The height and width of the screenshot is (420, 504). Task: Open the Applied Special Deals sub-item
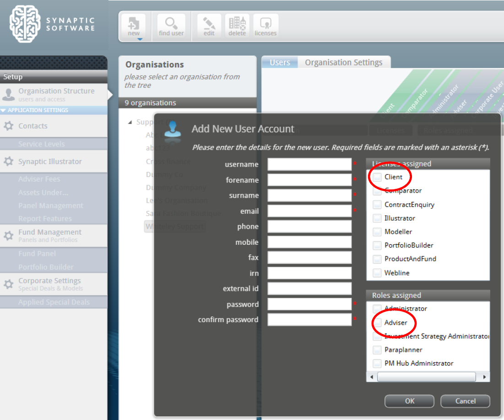pyautogui.click(x=54, y=302)
